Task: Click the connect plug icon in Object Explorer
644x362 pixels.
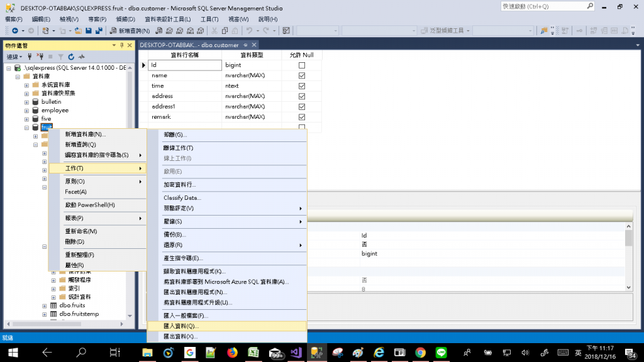Action: pyautogui.click(x=30, y=57)
